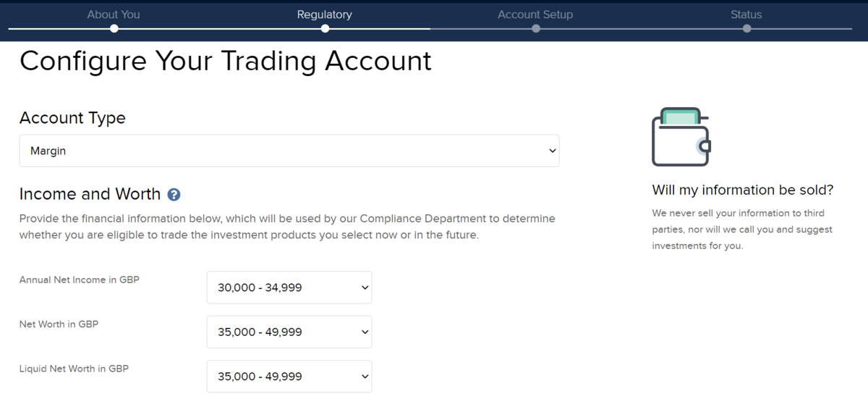Expand the Annual Net Income dropdown

tap(289, 288)
